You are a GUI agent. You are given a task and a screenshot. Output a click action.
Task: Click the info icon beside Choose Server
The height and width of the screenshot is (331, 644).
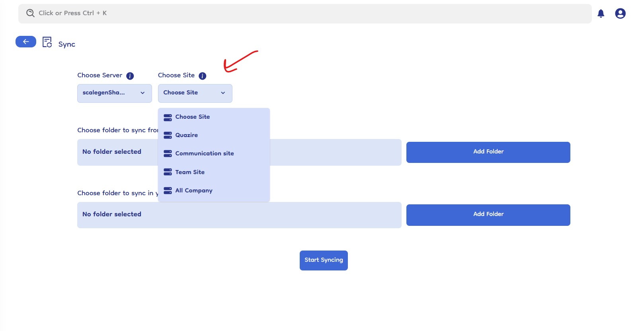click(130, 76)
